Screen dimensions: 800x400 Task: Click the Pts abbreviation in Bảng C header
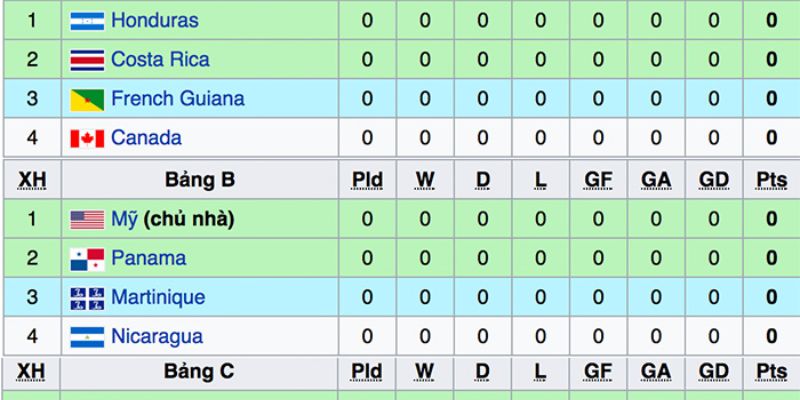771,372
